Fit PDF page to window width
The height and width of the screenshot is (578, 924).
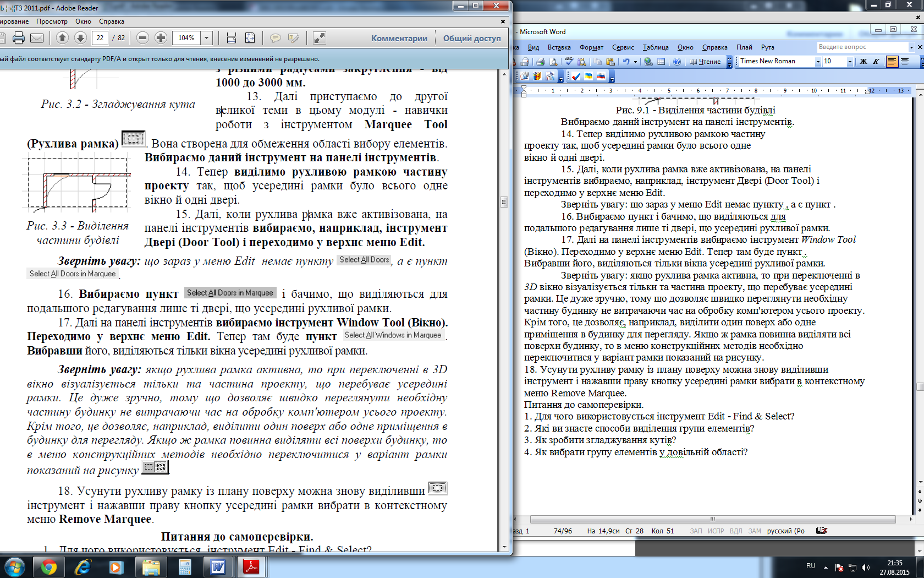click(232, 38)
